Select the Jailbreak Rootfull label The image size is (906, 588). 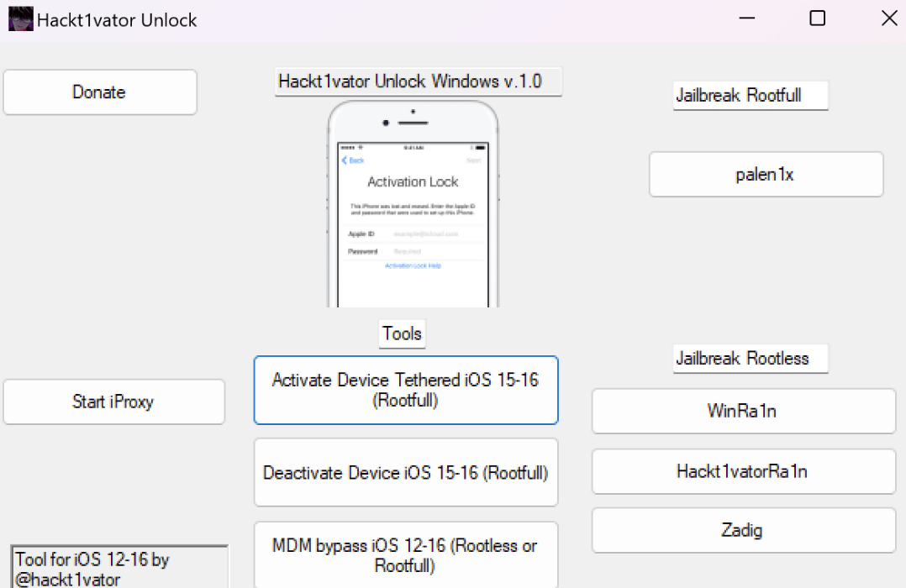tap(751, 95)
